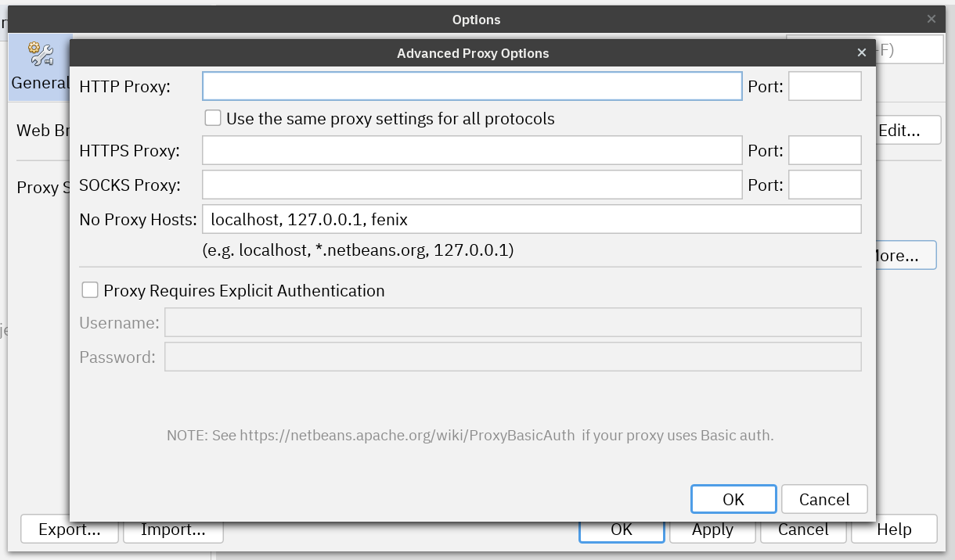Select the General category icon in Options

coord(39,67)
